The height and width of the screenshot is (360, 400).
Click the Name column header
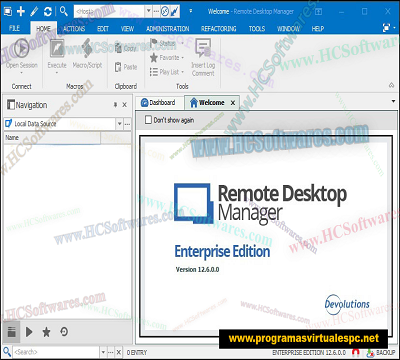click(x=52, y=138)
